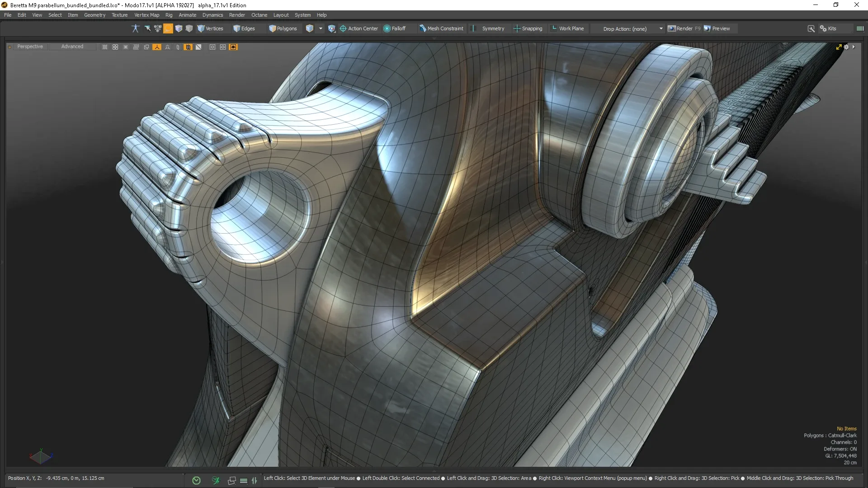This screenshot has width=868, height=488.
Task: Click the green bar status icon
Action: (x=244, y=480)
